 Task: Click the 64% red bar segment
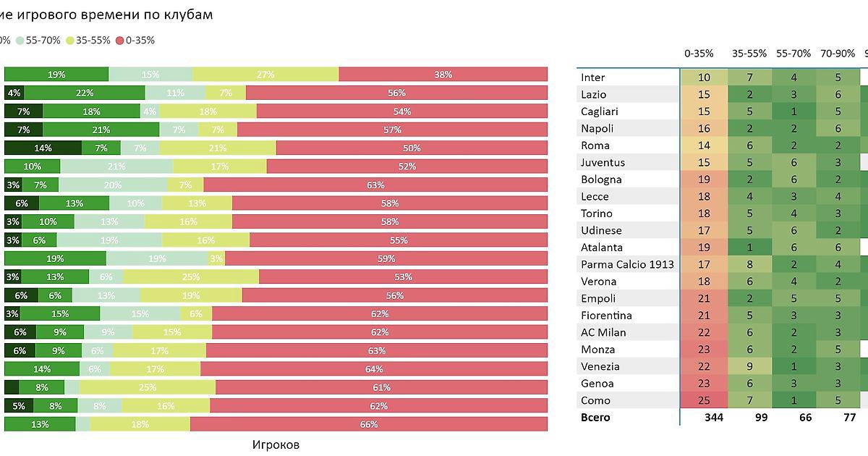[x=373, y=368]
